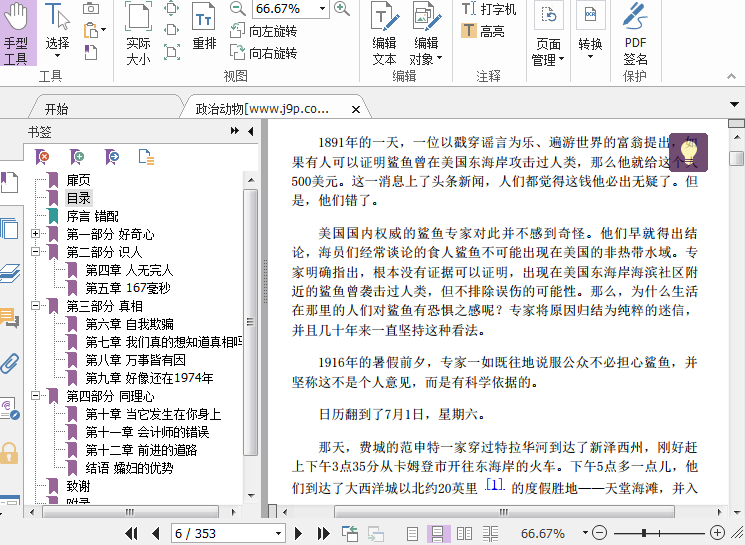Click the lightbulb tip button
The width and height of the screenshot is (745, 545).
click(x=688, y=152)
